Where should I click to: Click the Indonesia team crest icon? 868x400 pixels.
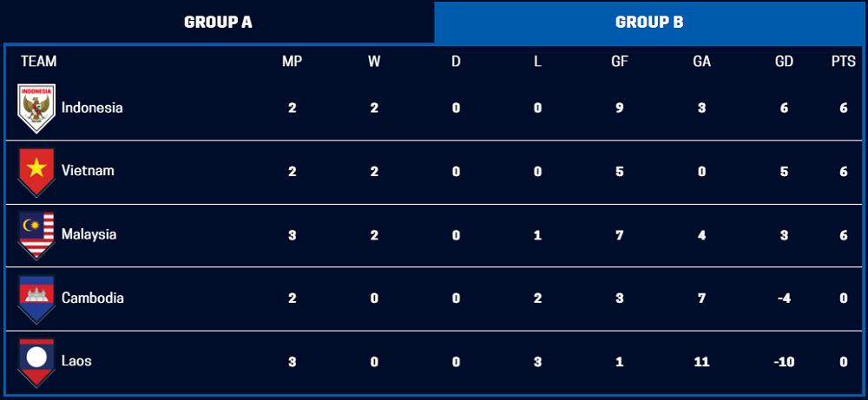click(x=36, y=108)
